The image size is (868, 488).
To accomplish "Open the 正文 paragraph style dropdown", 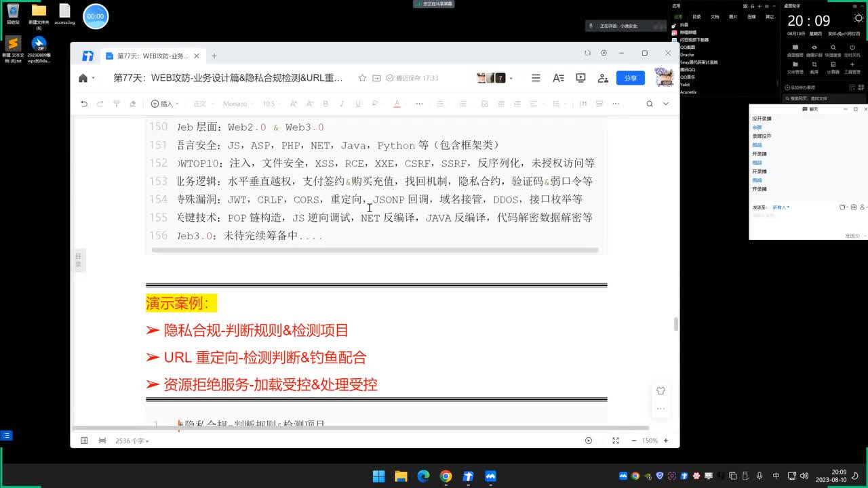I will (203, 104).
